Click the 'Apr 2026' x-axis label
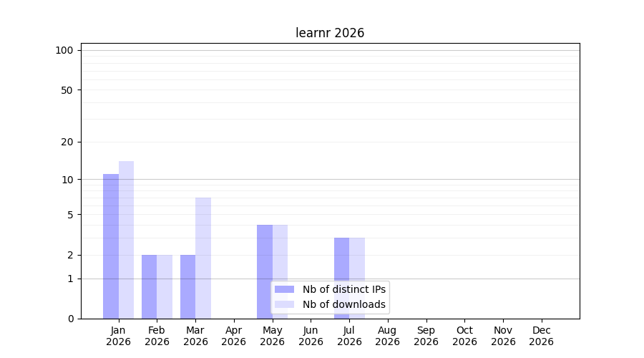Viewport: 644px width, 358px height. click(234, 337)
